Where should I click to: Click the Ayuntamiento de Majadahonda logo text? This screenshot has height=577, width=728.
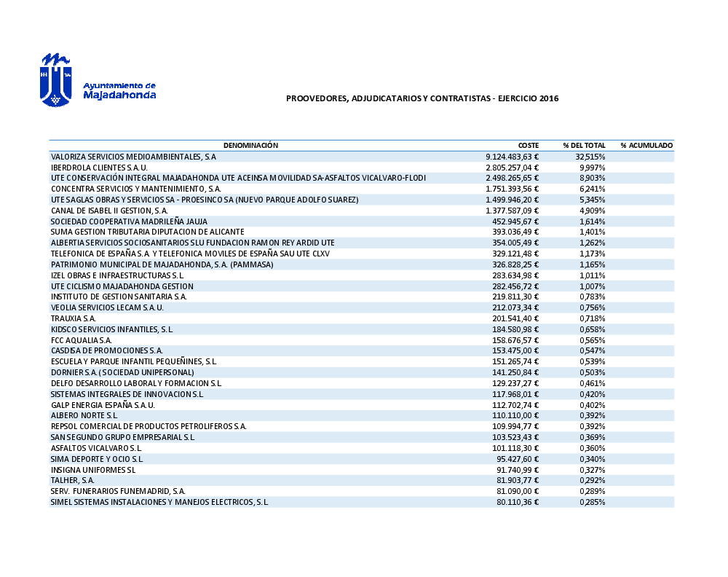pos(119,90)
